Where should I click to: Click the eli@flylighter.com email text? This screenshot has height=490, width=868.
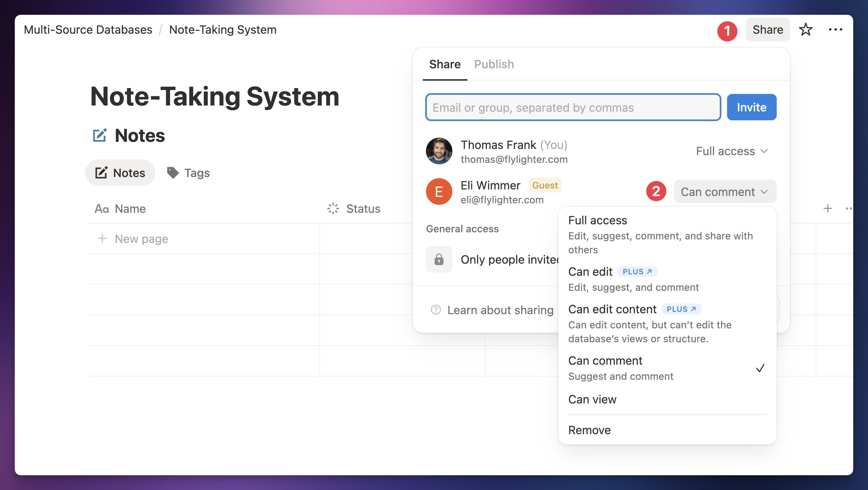tap(502, 200)
